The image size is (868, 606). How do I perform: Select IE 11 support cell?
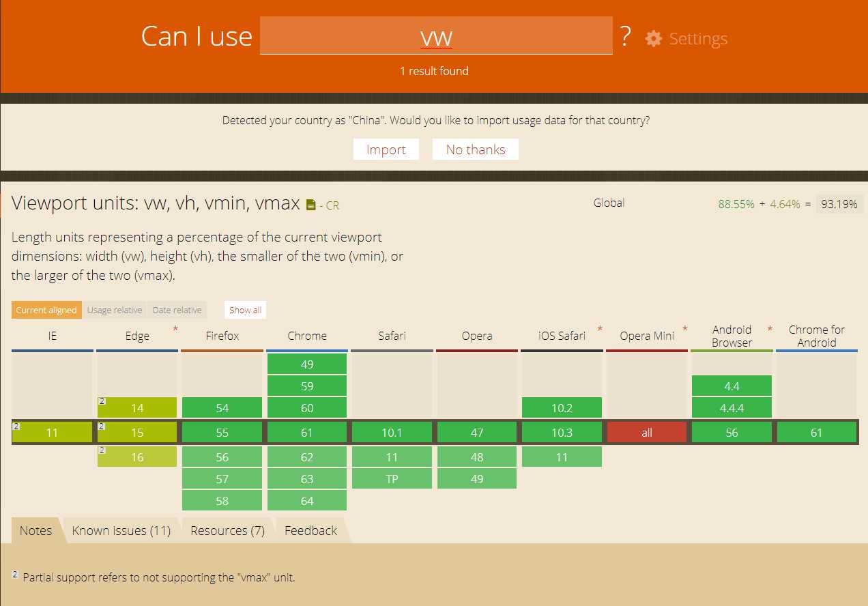click(52, 433)
